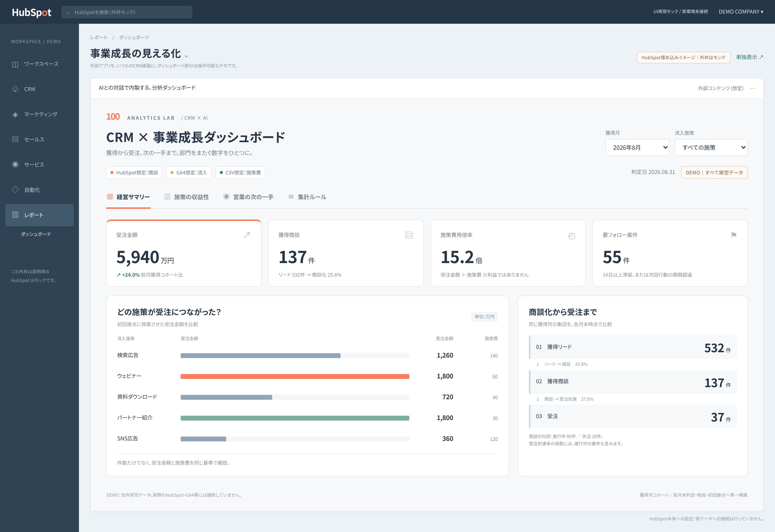Click the DEMO すべて架空データ badge
This screenshot has height=532, width=775.
[714, 172]
